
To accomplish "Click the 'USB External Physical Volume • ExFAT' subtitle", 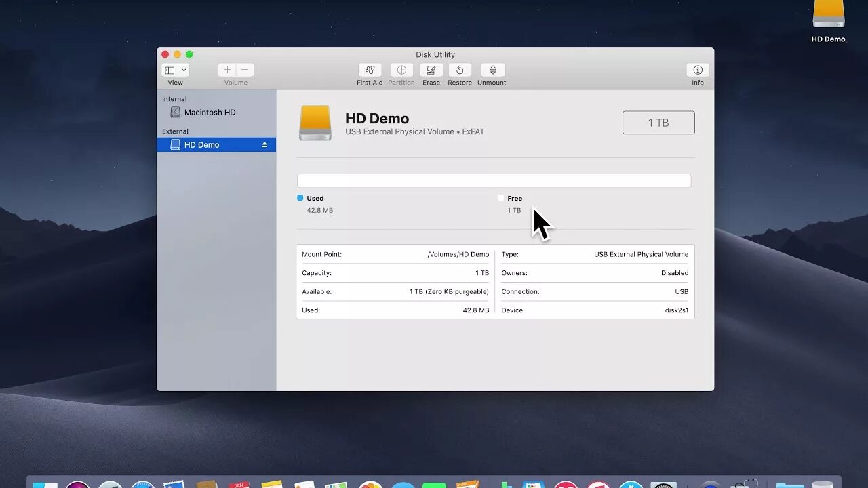I will 415,132.
